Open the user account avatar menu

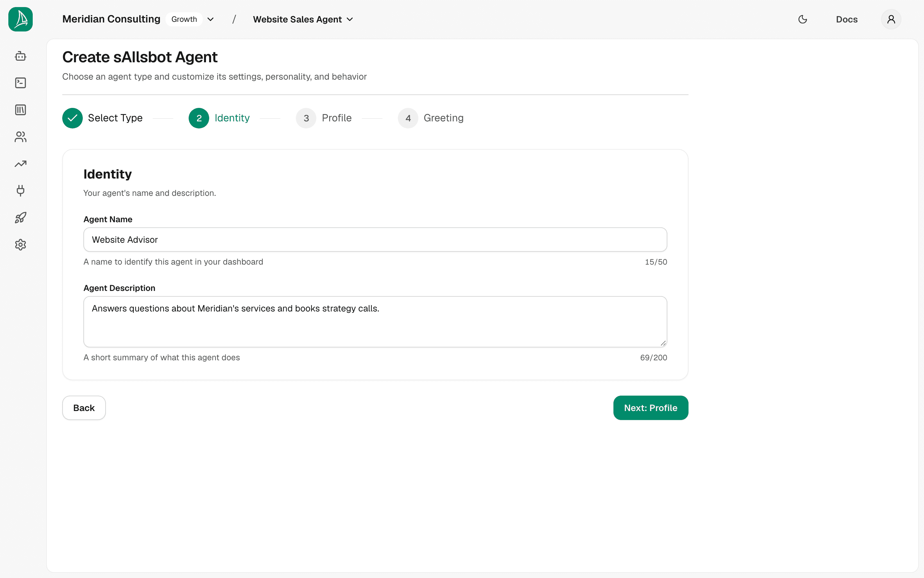pos(891,19)
